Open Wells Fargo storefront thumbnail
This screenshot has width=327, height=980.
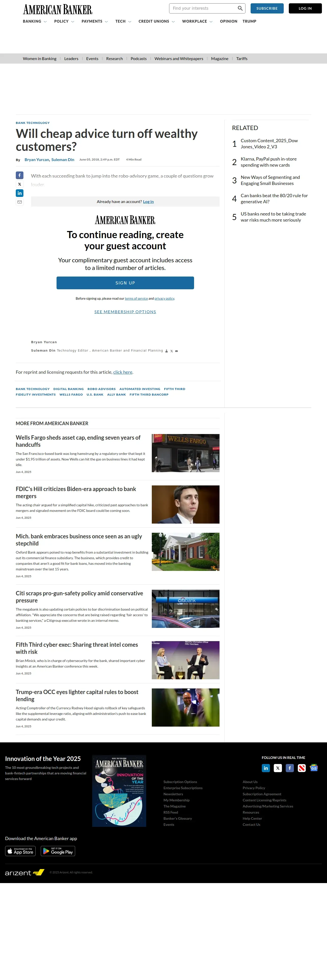point(185,453)
